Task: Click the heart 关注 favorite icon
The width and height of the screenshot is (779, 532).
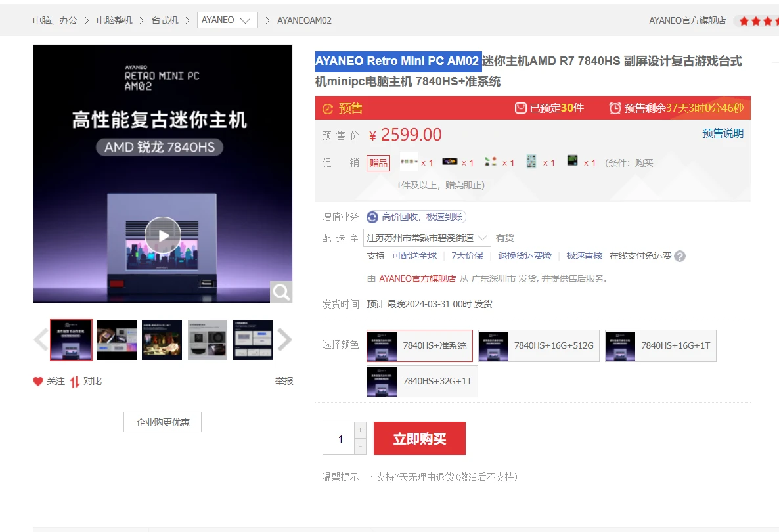Action: pyautogui.click(x=38, y=382)
